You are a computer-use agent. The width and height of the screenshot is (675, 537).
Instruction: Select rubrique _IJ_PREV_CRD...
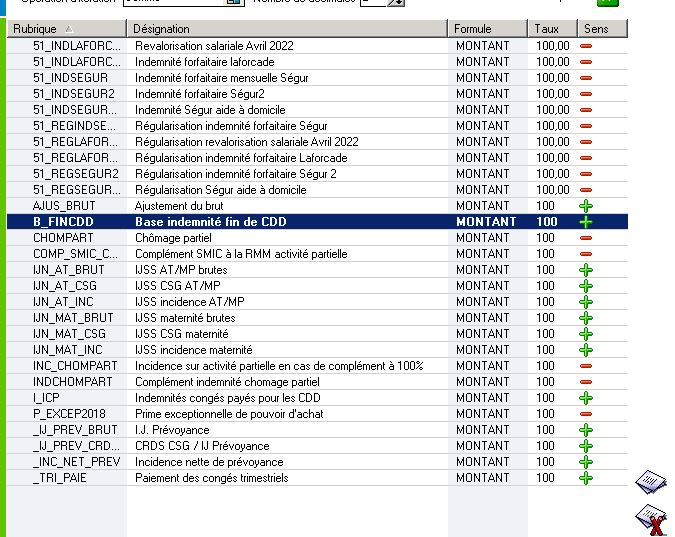[x=76, y=446]
